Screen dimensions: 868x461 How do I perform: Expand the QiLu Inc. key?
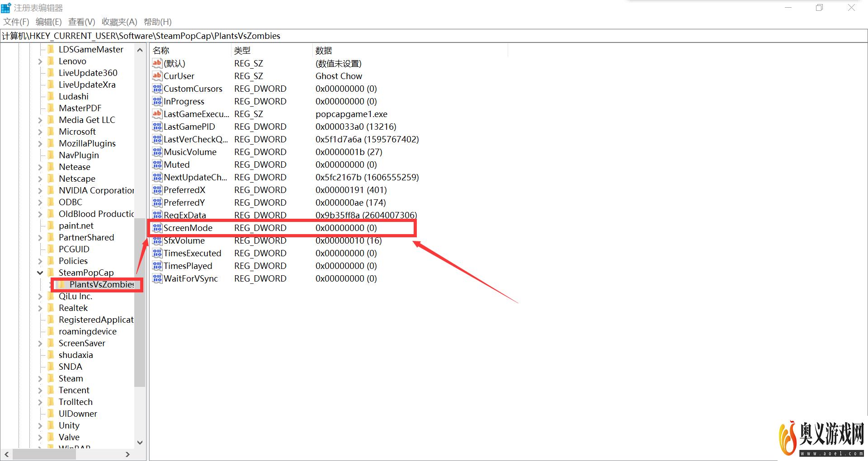40,296
